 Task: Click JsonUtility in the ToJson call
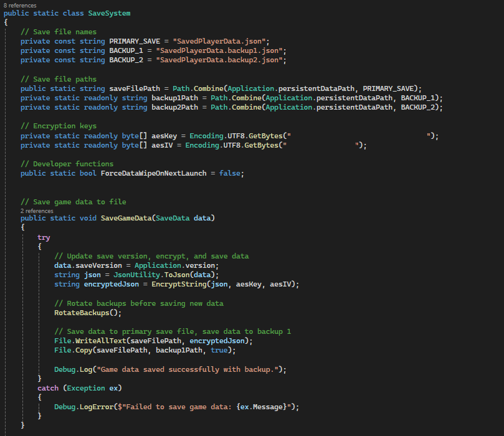coord(136,275)
